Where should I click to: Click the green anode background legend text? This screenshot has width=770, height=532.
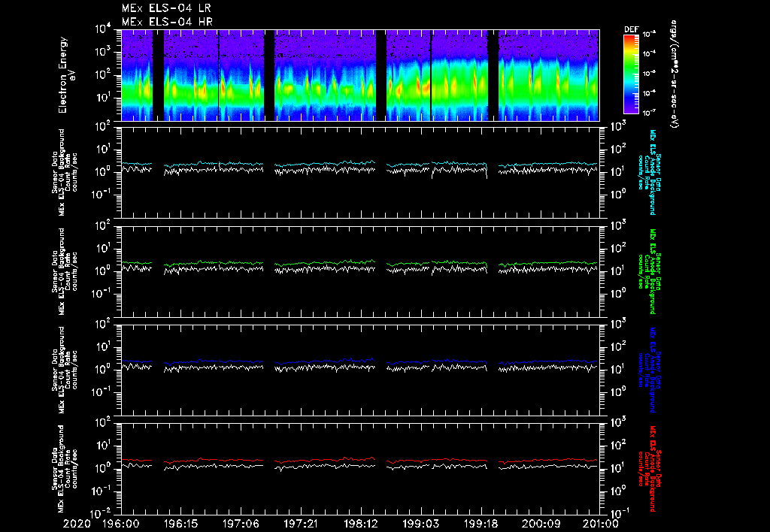coord(650,271)
